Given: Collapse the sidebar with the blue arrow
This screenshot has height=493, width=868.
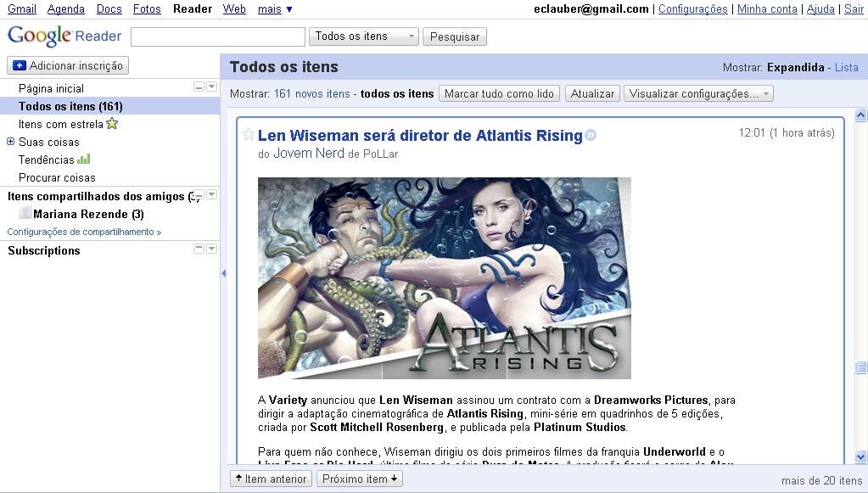Looking at the screenshot, I should click(x=224, y=273).
